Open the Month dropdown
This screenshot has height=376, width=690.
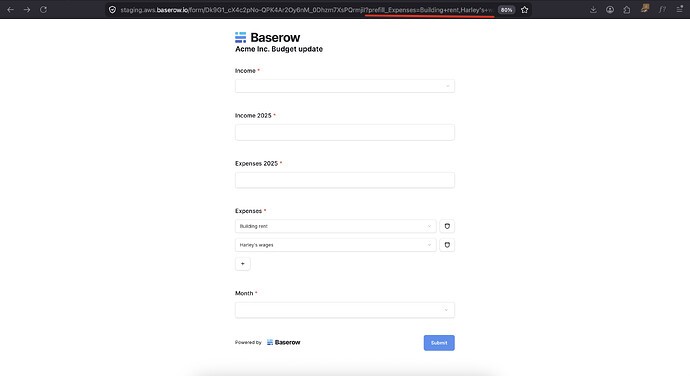[345, 310]
